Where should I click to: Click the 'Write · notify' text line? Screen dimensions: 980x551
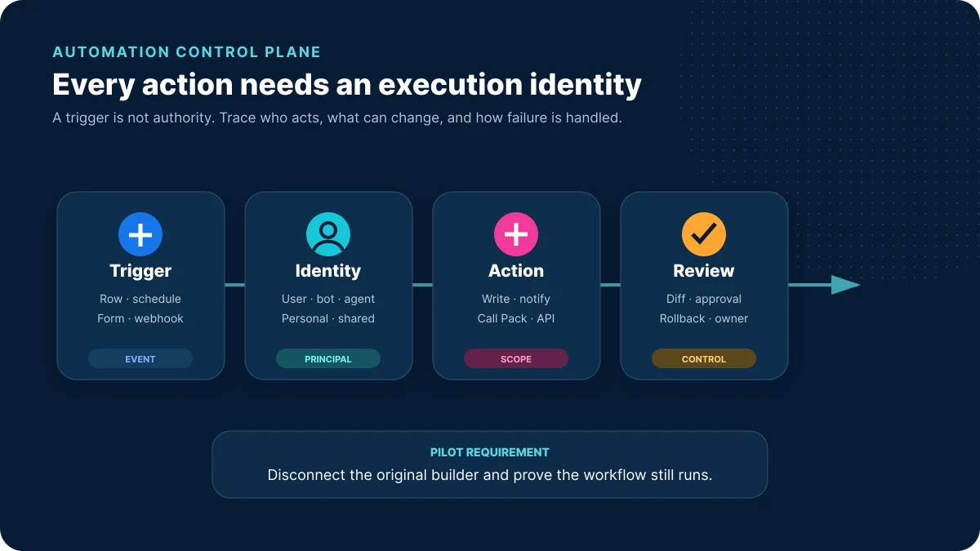(x=516, y=299)
